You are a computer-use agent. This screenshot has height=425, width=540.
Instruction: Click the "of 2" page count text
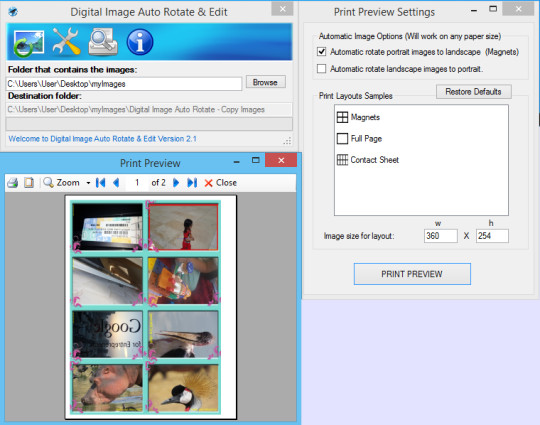158,183
